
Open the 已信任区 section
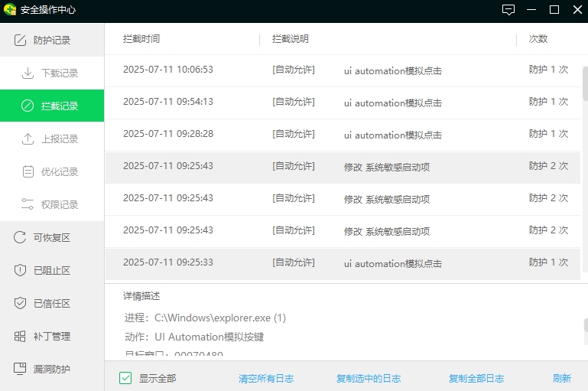click(x=52, y=304)
